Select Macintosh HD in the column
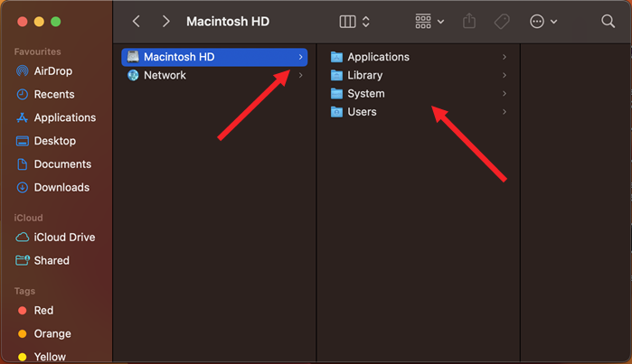 point(214,57)
